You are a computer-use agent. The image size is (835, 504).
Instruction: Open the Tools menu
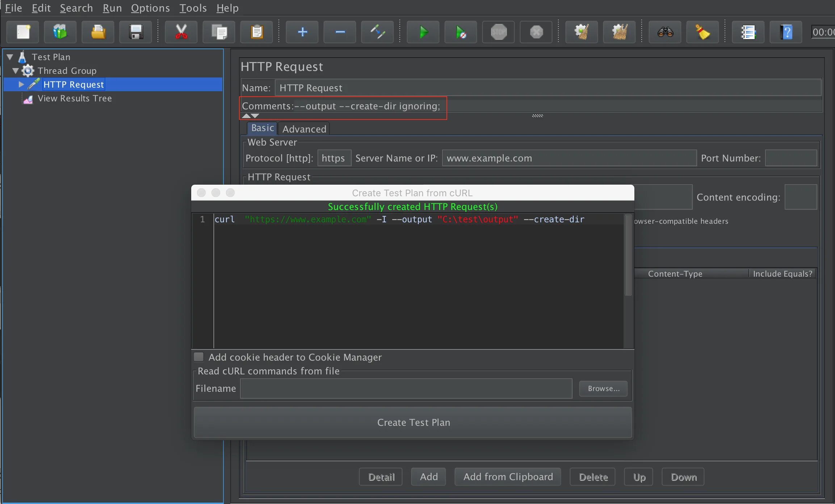[192, 8]
